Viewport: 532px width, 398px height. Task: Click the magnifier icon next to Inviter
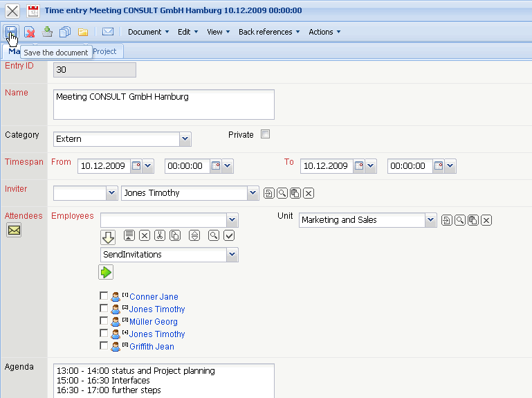click(x=282, y=193)
